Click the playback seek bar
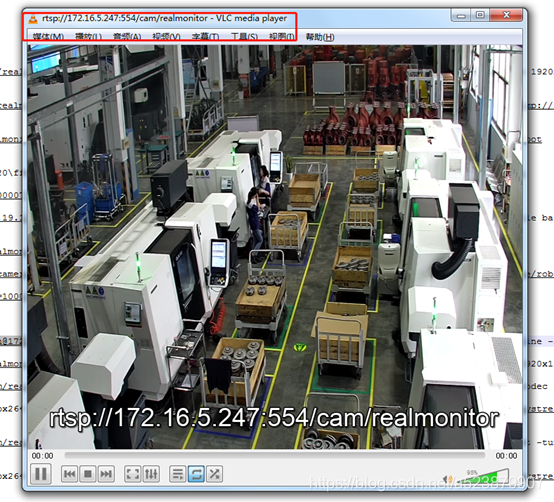 point(275,455)
